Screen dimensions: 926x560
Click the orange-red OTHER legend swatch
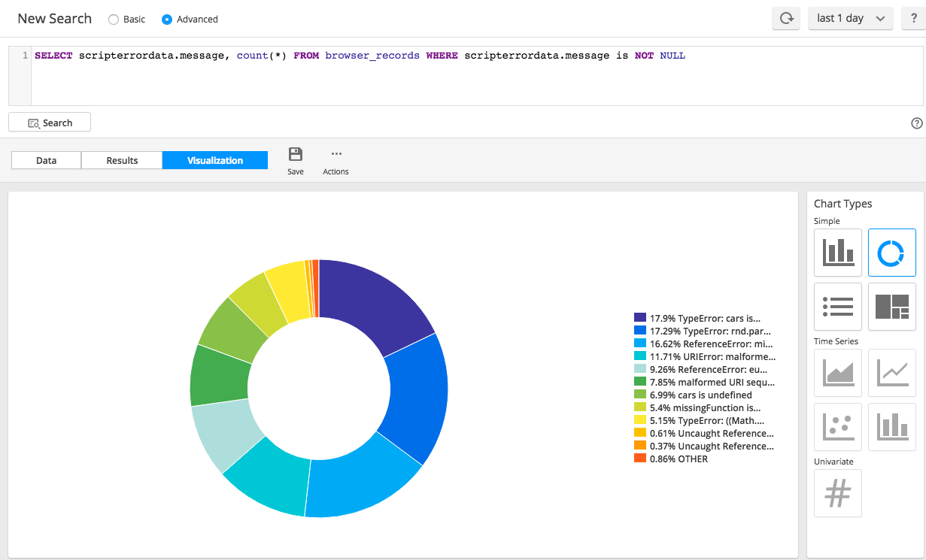[640, 459]
